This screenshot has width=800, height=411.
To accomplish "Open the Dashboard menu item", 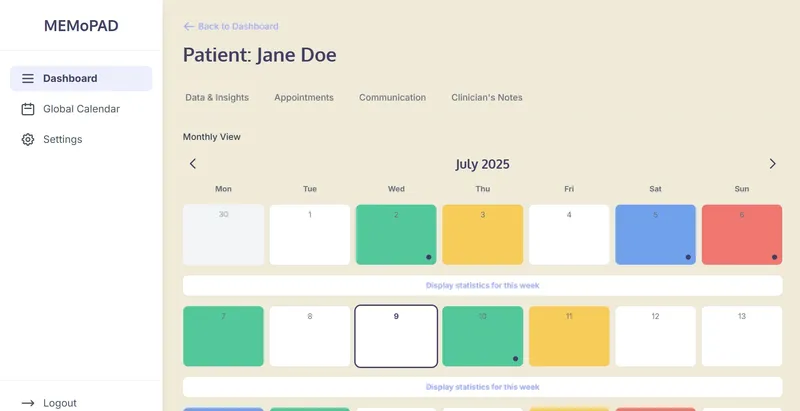I will pyautogui.click(x=81, y=79).
